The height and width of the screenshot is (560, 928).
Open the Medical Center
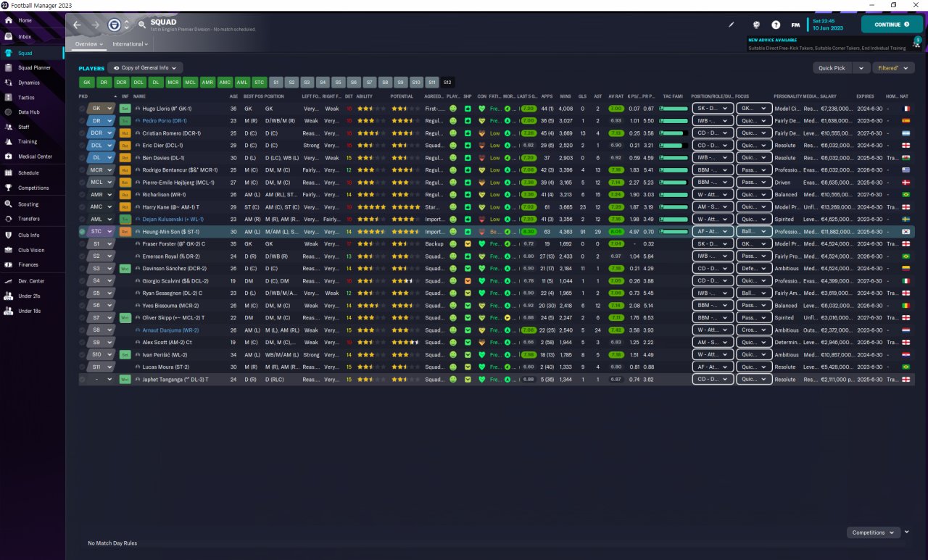35,156
